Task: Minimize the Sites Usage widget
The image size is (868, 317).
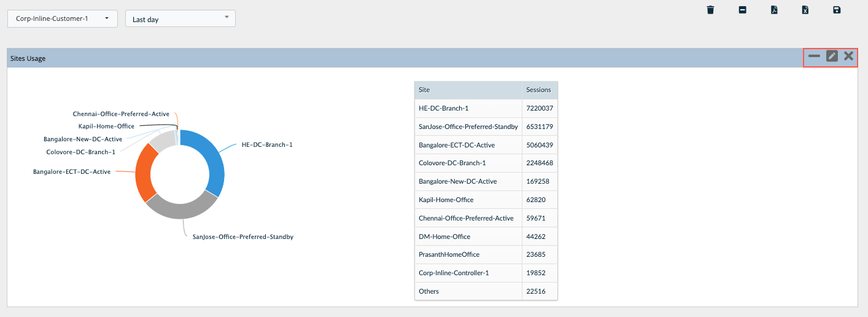Action: pos(814,57)
